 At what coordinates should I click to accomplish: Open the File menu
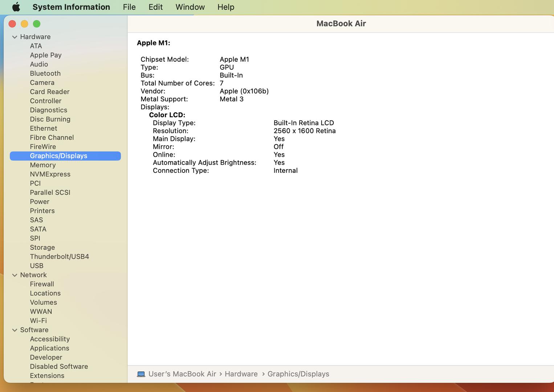pos(129,7)
